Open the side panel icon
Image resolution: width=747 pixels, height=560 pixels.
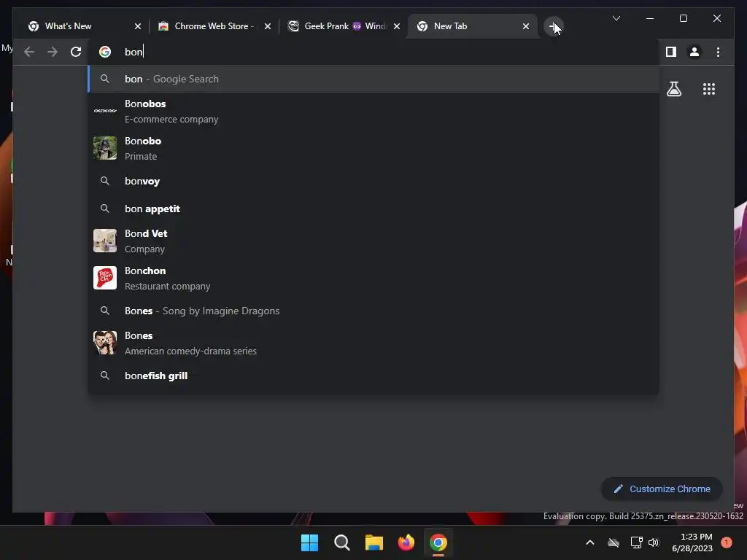(x=671, y=52)
